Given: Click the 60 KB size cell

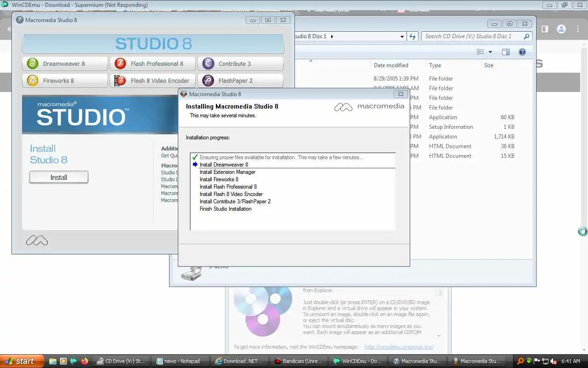Looking at the screenshot, I should [508, 117].
